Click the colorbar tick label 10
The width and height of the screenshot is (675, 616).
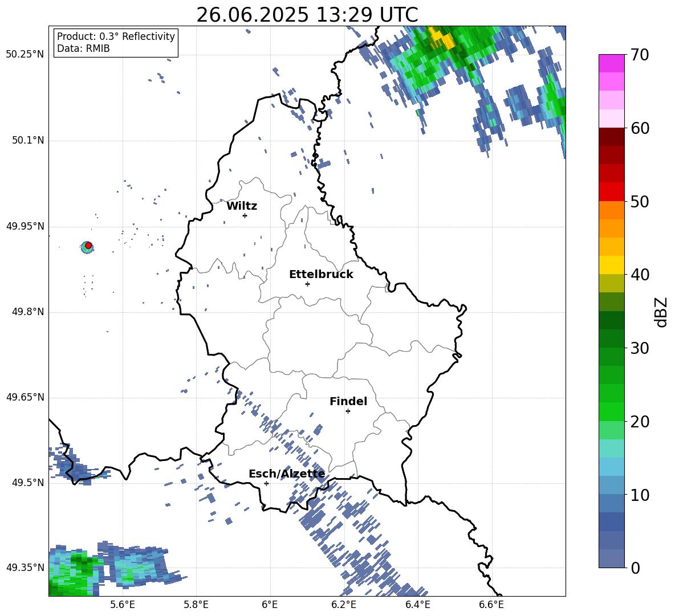[x=640, y=495]
